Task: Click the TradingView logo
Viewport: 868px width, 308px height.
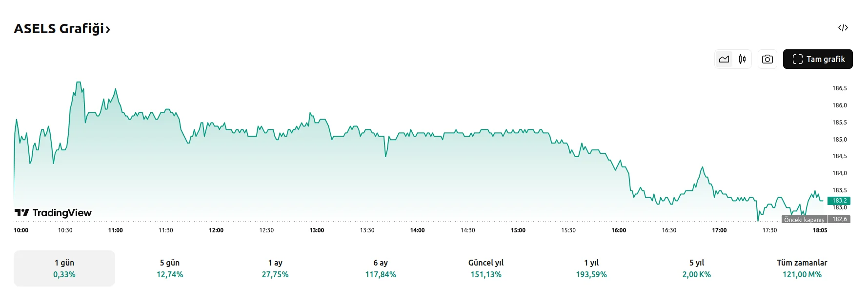Action: pyautogui.click(x=53, y=213)
